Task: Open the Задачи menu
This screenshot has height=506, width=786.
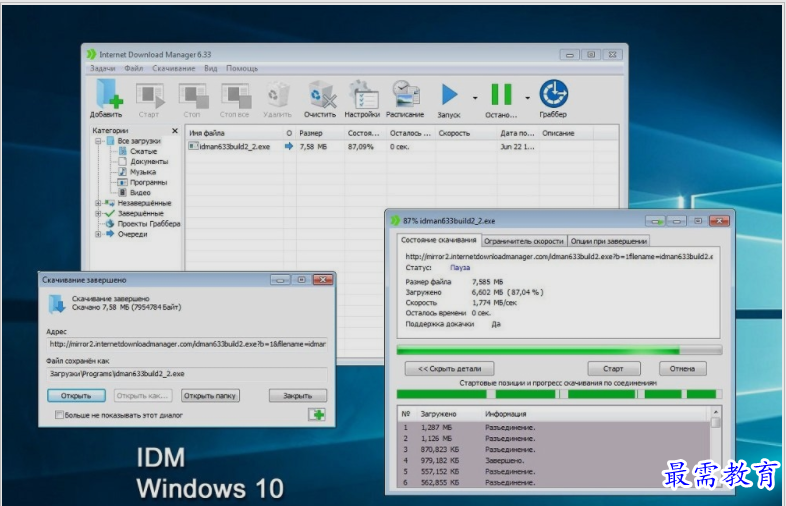Action: pyautogui.click(x=102, y=68)
